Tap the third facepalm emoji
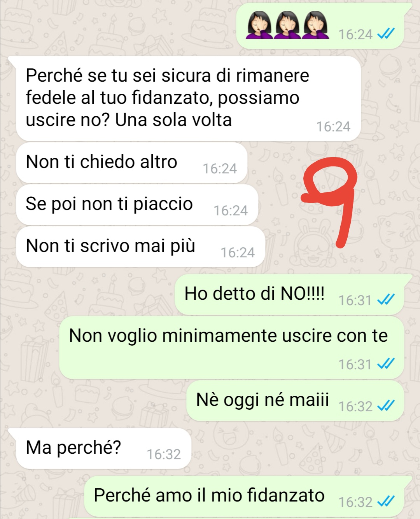The image size is (420, 519). coord(315,25)
